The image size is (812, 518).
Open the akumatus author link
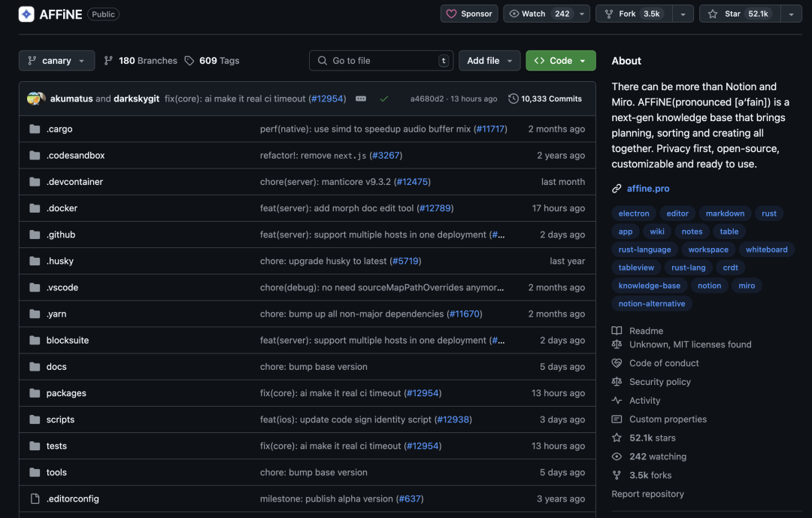point(71,98)
